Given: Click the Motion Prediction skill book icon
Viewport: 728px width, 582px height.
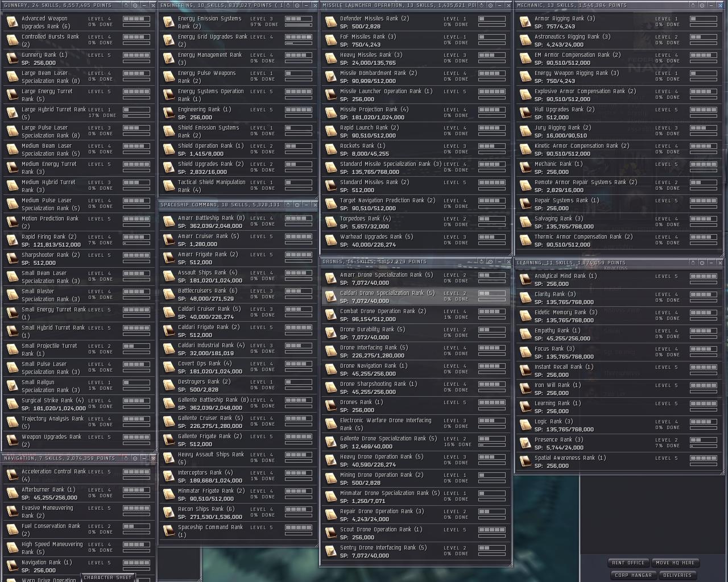Looking at the screenshot, I should point(12,222).
